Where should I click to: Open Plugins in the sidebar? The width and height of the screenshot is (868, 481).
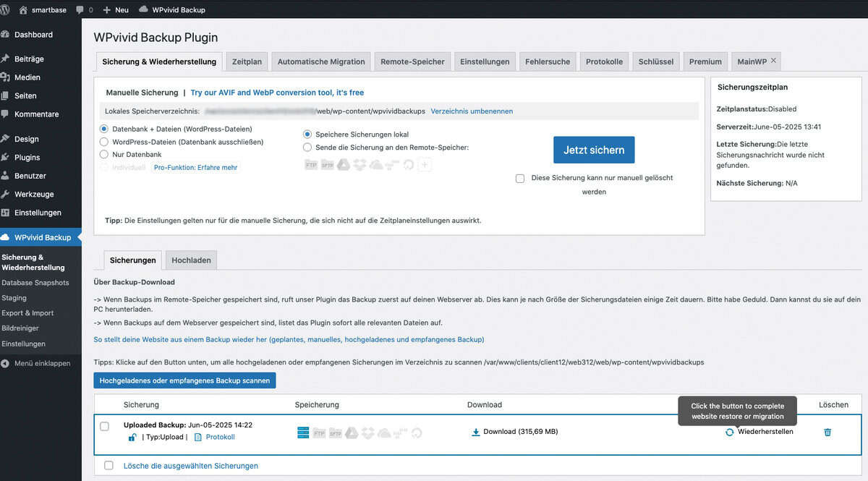pyautogui.click(x=27, y=158)
